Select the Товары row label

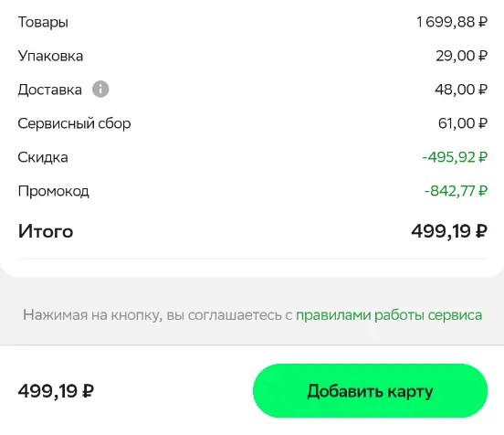coord(43,23)
